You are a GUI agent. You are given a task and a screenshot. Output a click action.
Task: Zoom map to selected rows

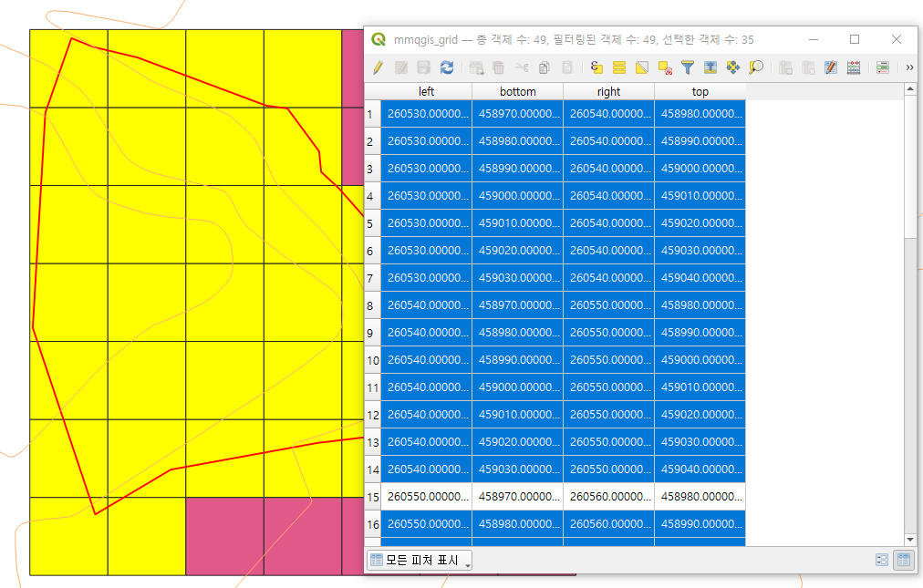pyautogui.click(x=756, y=67)
